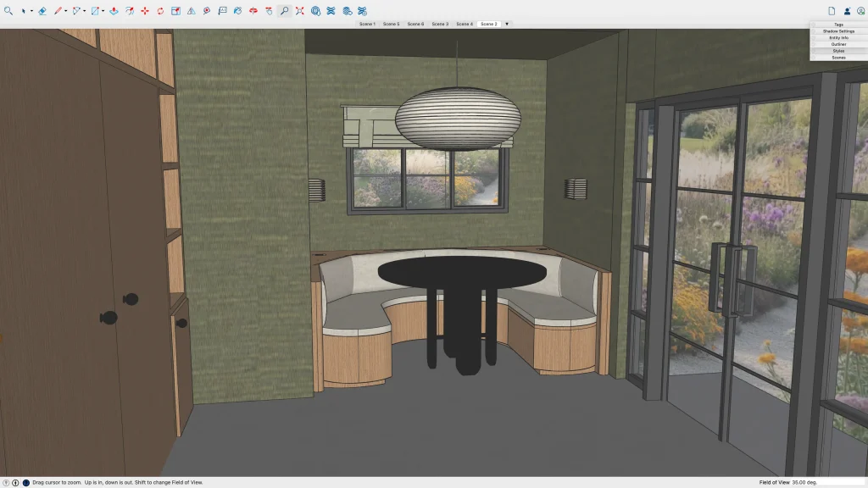Click the new document icon at top right
The width and height of the screenshot is (868, 488).
tap(832, 11)
